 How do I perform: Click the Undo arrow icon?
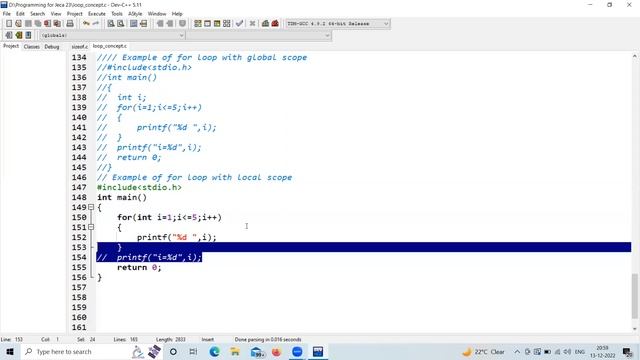pos(86,24)
